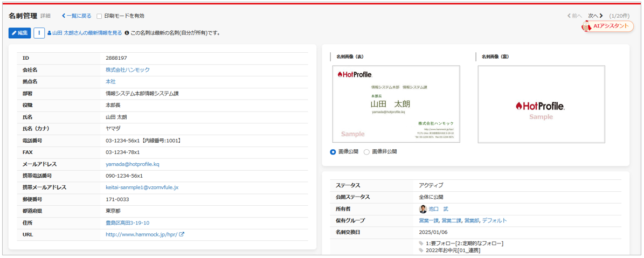644x258 pixels.
Task: Go to previous record with 前へ
Action: pos(574,16)
